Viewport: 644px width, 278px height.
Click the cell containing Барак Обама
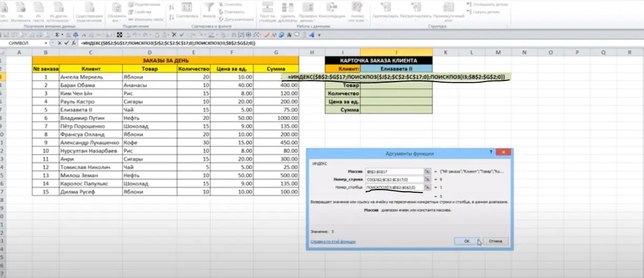point(90,85)
